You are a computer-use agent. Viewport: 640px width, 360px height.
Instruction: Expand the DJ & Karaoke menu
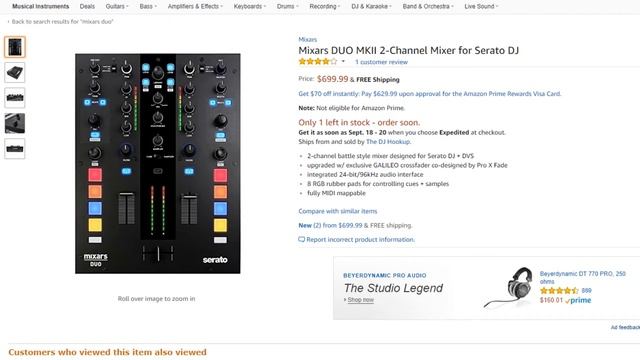point(371,7)
